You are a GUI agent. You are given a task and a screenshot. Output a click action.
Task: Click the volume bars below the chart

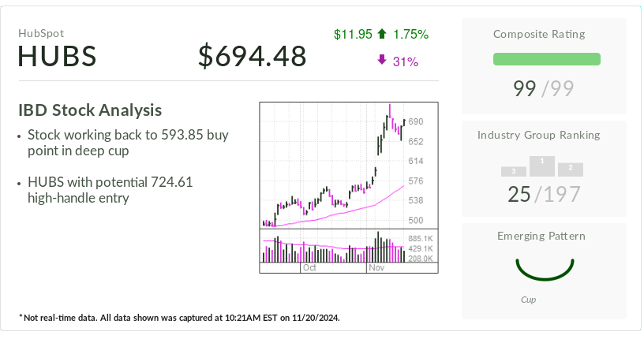[x=333, y=248]
